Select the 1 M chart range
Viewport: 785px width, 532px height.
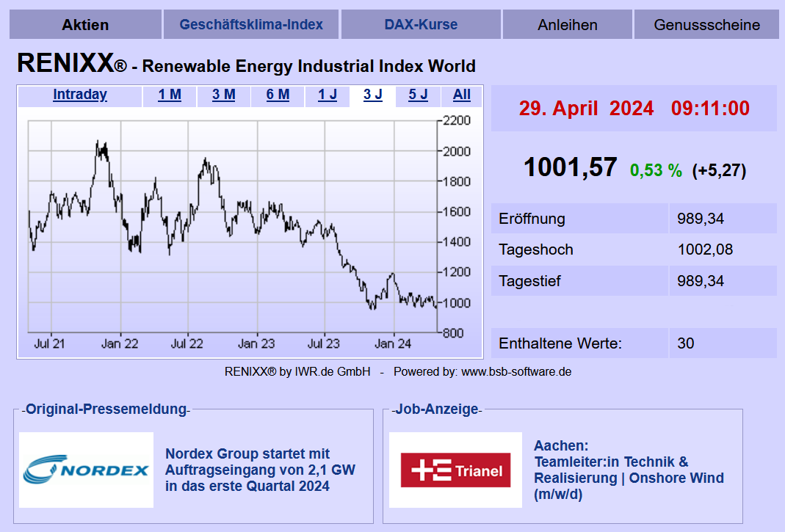pos(170,95)
